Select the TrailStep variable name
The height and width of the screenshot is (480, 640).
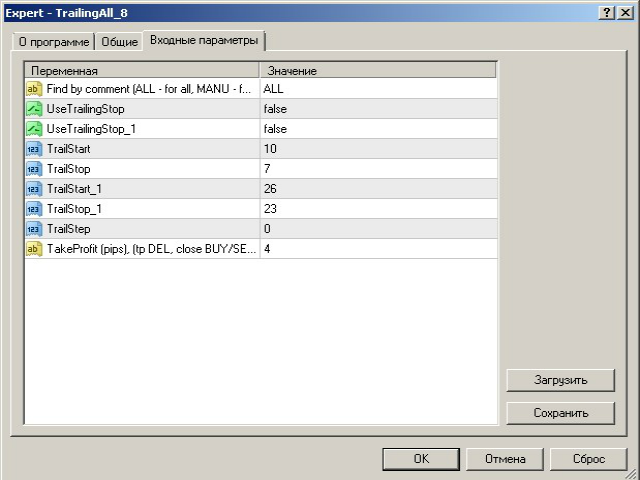69,229
